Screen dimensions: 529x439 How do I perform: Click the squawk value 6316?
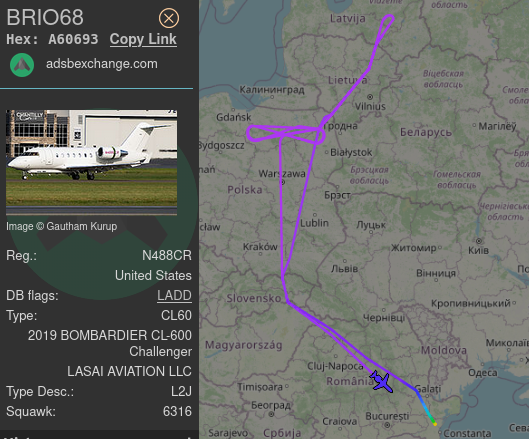click(177, 412)
